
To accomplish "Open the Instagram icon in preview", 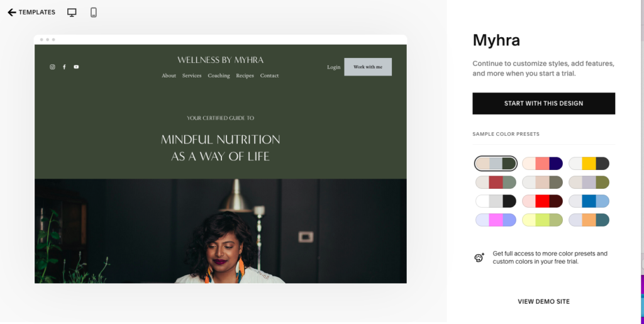I will (x=52, y=67).
